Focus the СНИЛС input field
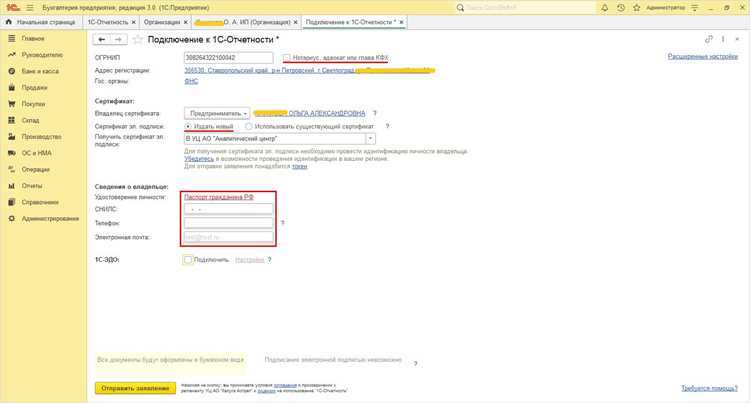Screen dimensions: 750x403 click(229, 209)
